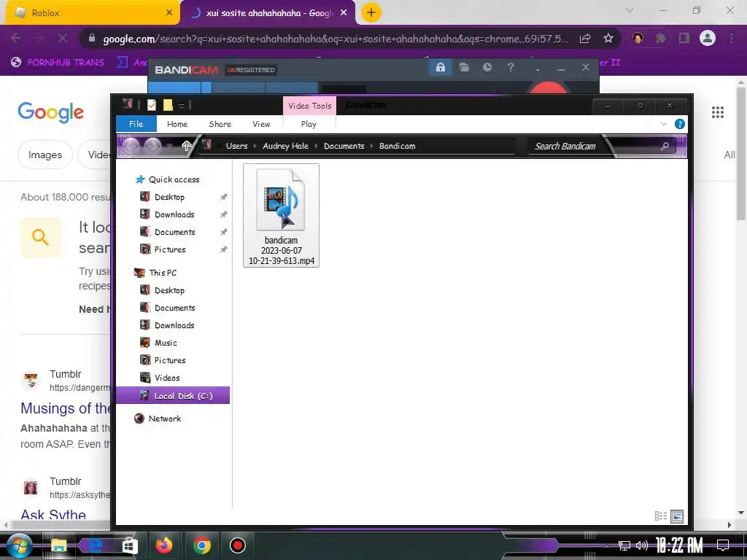Screen dimensions: 747x560
Task: Open a new Chrome tab with plus button
Action: click(371, 13)
